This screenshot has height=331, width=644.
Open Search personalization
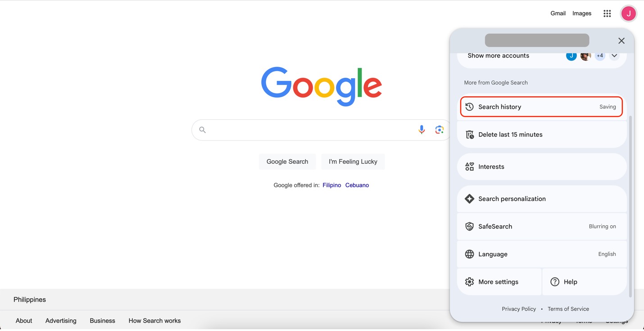click(x=541, y=199)
